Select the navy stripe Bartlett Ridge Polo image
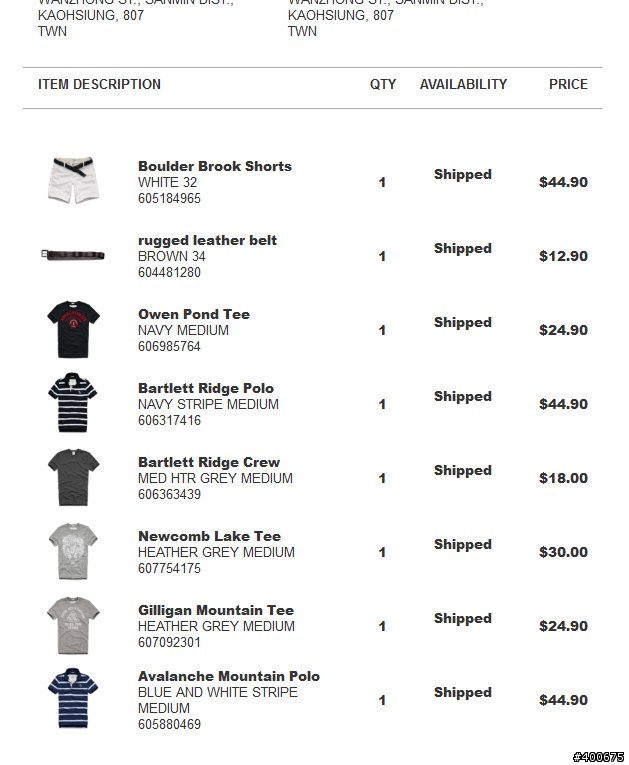Viewport: 629px width, 765px height. (73, 403)
